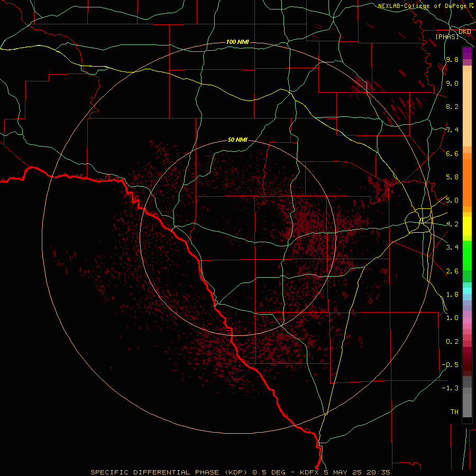The height and width of the screenshot is (476, 476).
Task: Pick the cyan color bar segment
Action: (x=467, y=291)
